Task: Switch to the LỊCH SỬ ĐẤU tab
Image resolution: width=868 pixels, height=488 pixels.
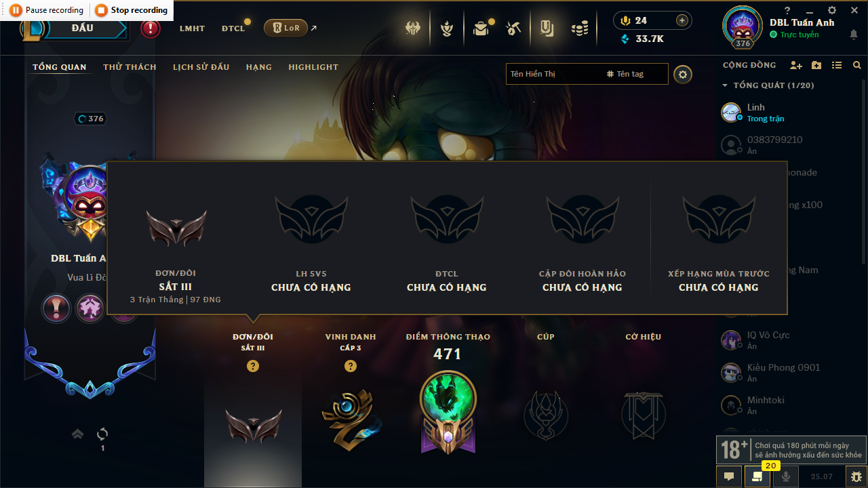Action: pos(201,67)
